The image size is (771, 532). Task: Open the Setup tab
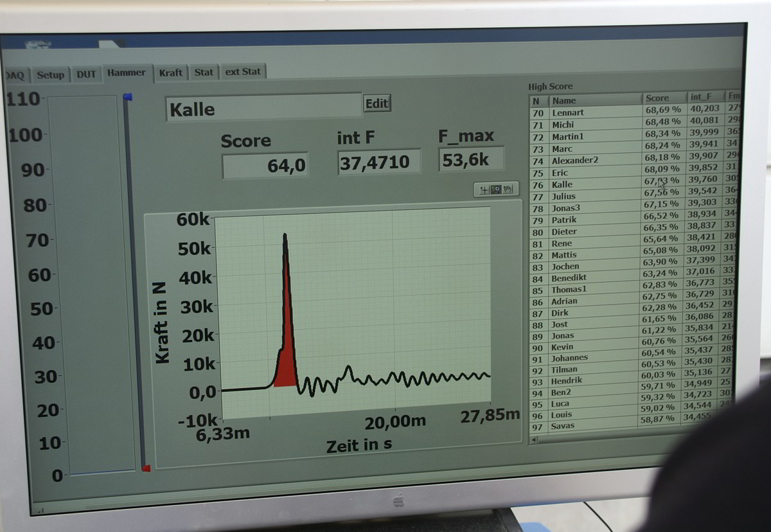pyautogui.click(x=50, y=75)
